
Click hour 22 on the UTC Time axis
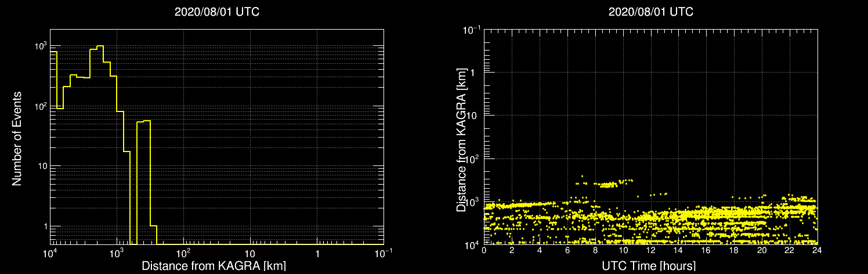pos(790,251)
